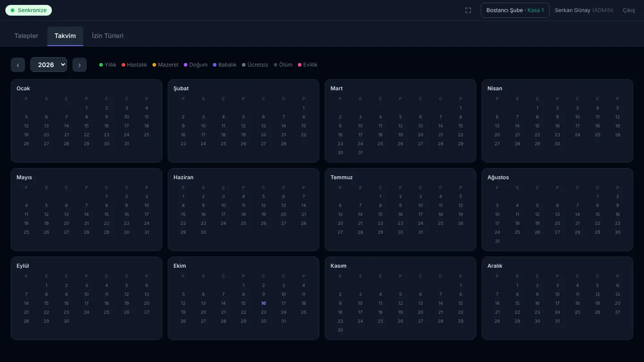Click the Ölüm legend label
Image resolution: width=644 pixels, height=362 pixels.
click(x=286, y=65)
